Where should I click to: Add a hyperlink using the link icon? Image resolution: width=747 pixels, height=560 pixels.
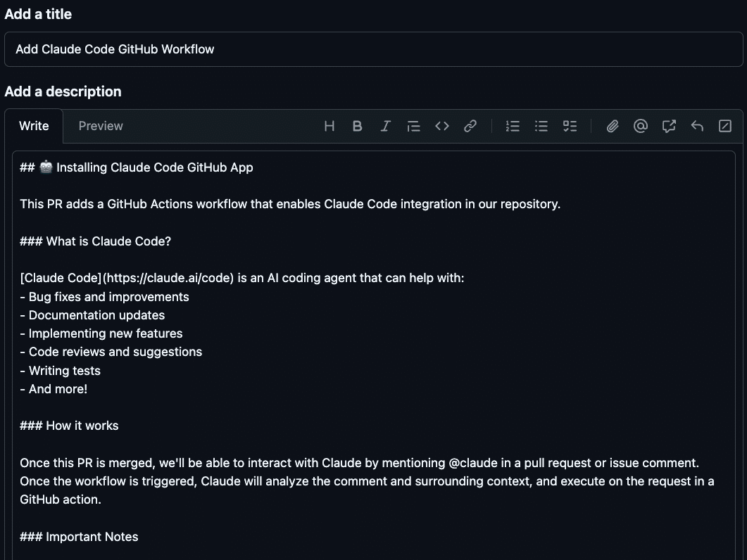(x=470, y=126)
